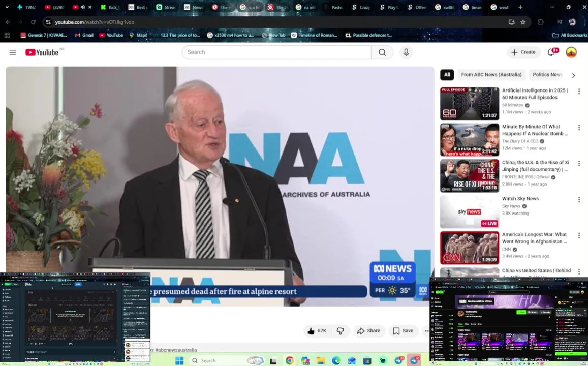Save the video to a playlist
This screenshot has width=588, height=366.
(x=403, y=331)
